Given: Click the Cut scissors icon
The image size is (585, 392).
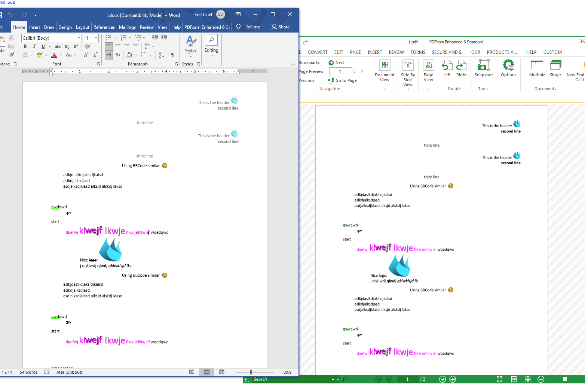Looking at the screenshot, I should 11,38.
